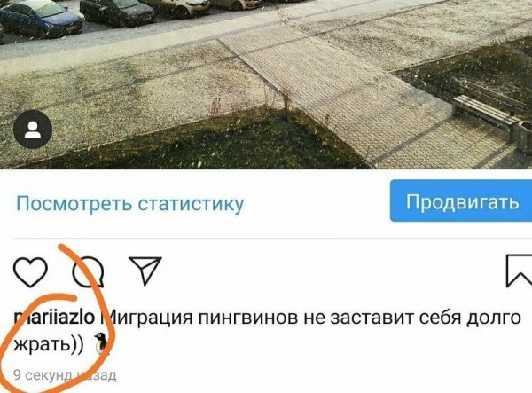Share the post using the paper plane icon
The height and width of the screenshot is (393, 532).
coord(145,271)
